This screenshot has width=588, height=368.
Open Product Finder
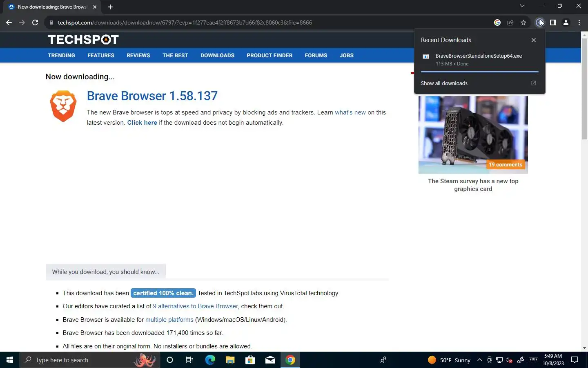pyautogui.click(x=269, y=55)
